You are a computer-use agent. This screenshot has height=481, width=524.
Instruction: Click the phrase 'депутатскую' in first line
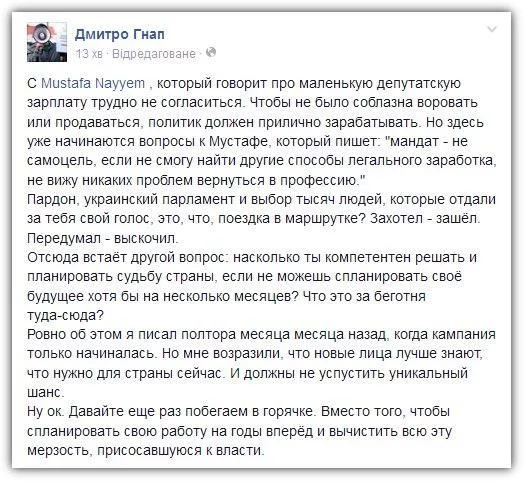(419, 83)
